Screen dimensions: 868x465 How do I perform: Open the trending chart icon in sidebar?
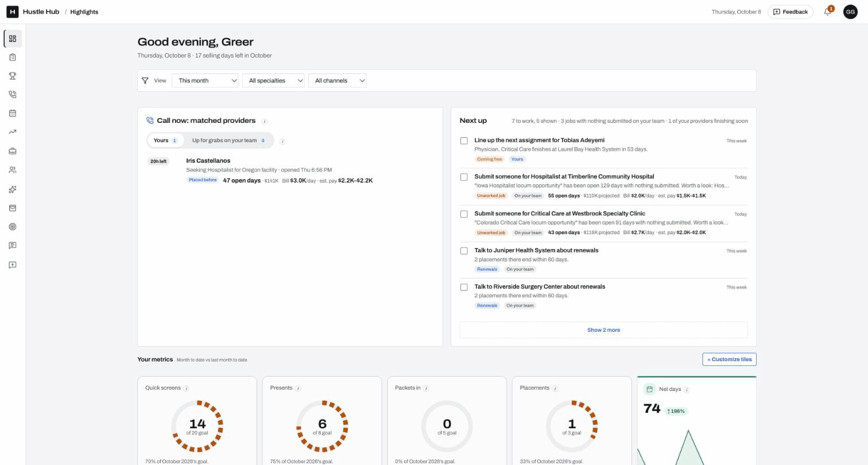[x=13, y=132]
